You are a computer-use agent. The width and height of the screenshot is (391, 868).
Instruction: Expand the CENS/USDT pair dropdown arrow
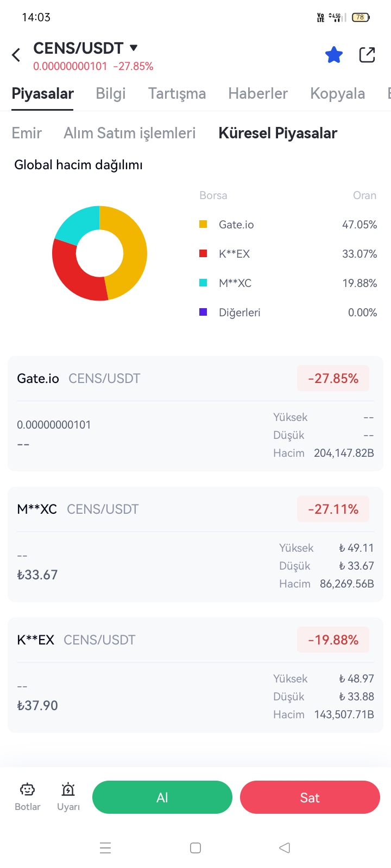[x=134, y=48]
